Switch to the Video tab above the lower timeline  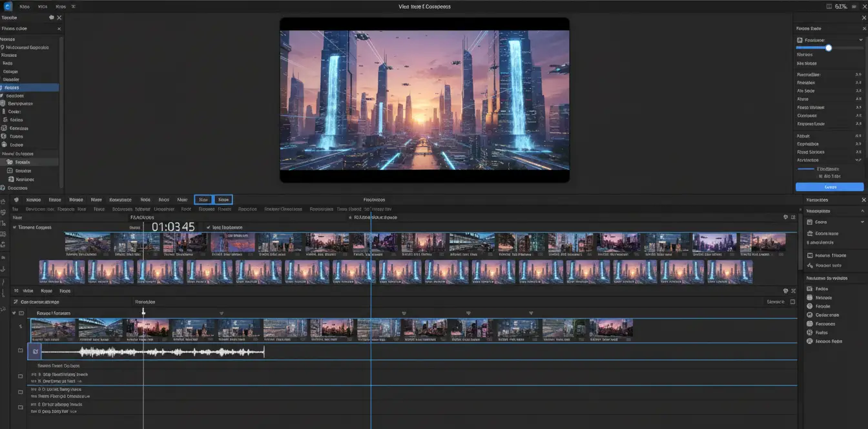(28, 291)
